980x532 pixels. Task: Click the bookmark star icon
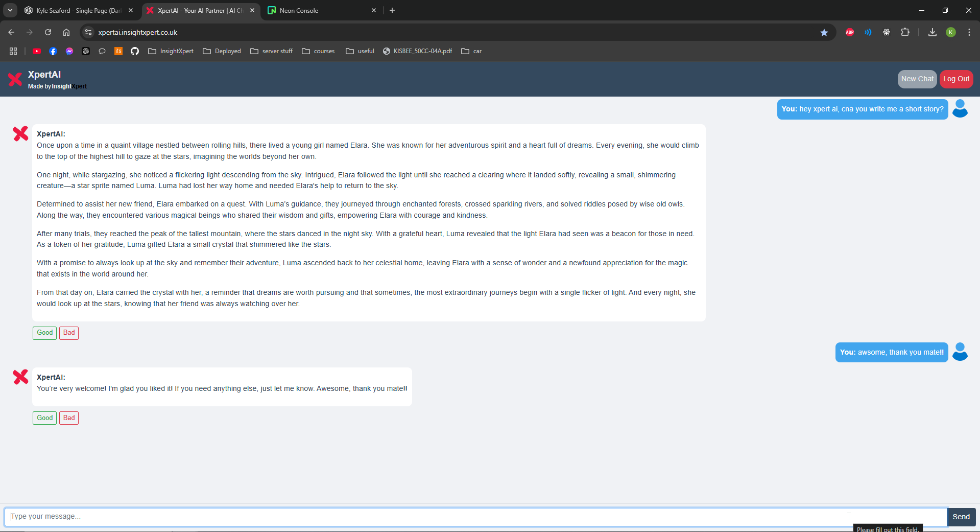pos(824,32)
